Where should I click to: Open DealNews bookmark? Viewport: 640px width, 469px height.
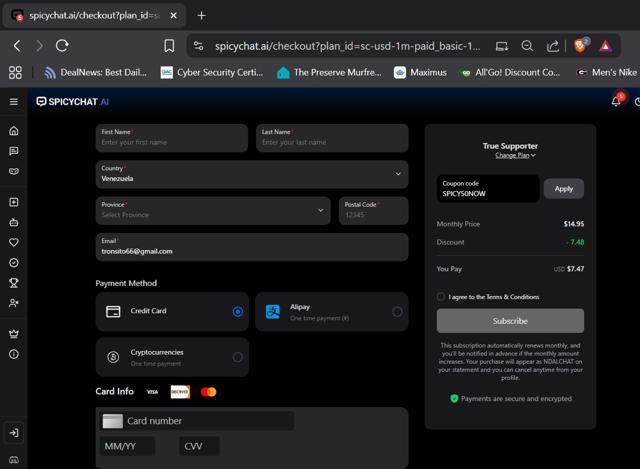96,73
